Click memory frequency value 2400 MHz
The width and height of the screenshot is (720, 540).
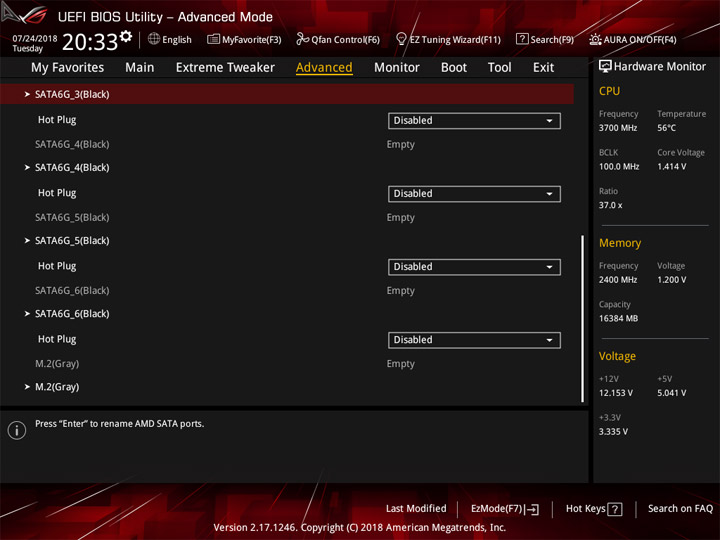618,280
